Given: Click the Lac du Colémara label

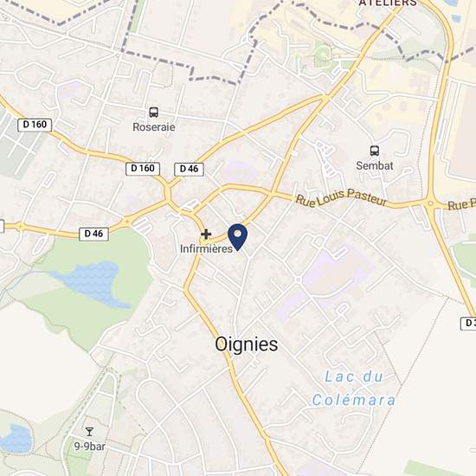Looking at the screenshot, I should 354,389.
